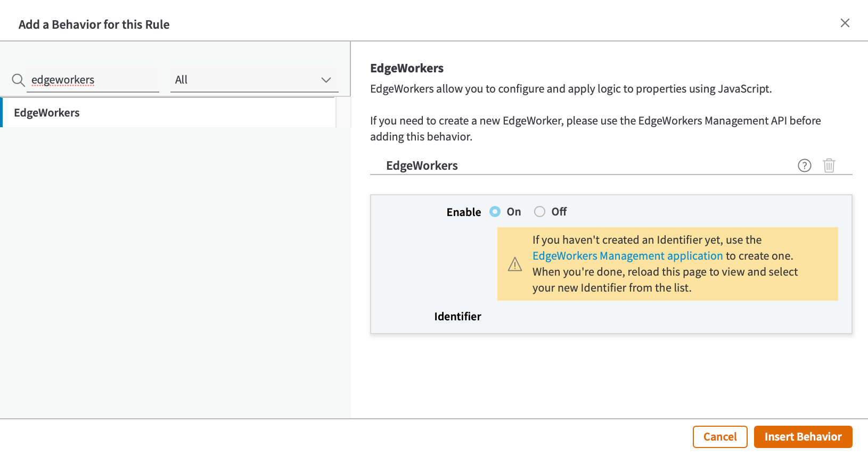Click the EdgeWorkers behavior section header
Viewport: 868px width, 464px height.
(422, 165)
